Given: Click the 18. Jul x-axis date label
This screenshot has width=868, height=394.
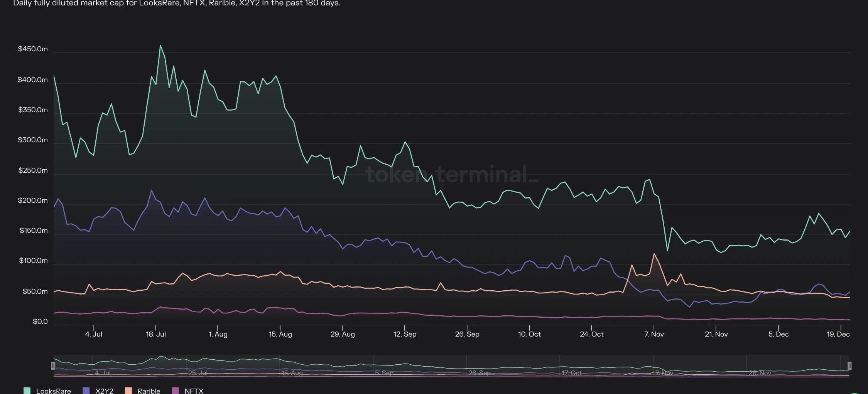Looking at the screenshot, I should click(x=156, y=334).
